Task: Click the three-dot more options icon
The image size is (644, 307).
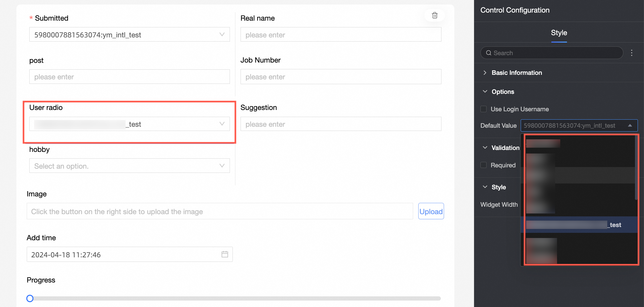Action: click(x=631, y=53)
